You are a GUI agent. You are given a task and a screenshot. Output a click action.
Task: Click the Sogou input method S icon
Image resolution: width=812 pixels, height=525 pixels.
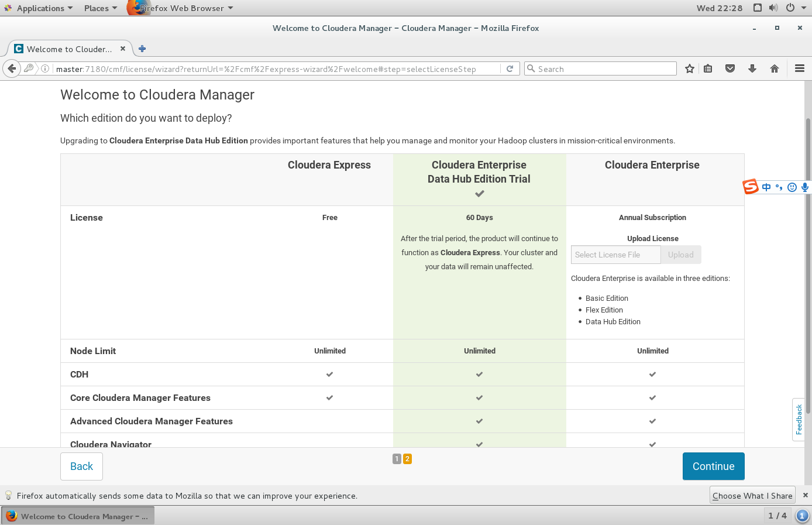751,187
